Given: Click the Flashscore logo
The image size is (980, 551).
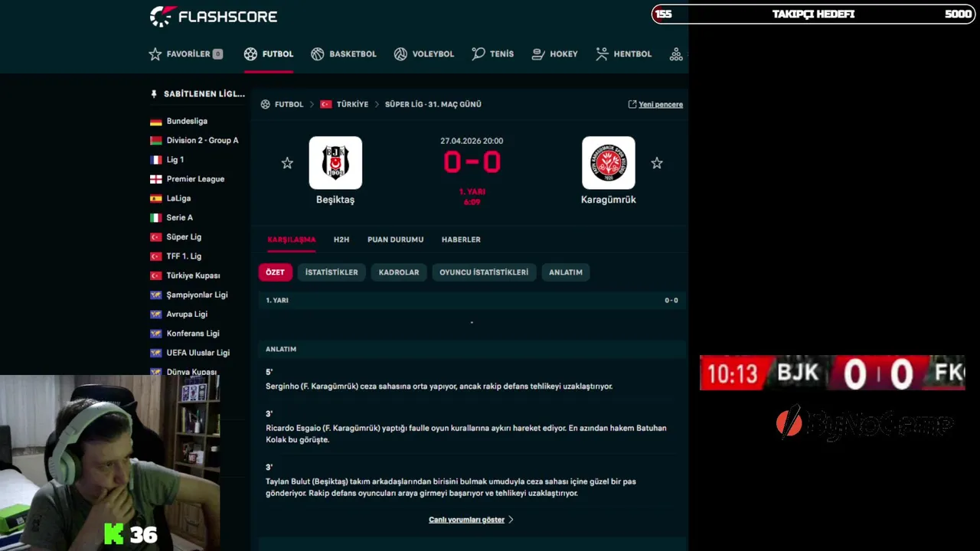Looking at the screenshot, I should point(213,16).
